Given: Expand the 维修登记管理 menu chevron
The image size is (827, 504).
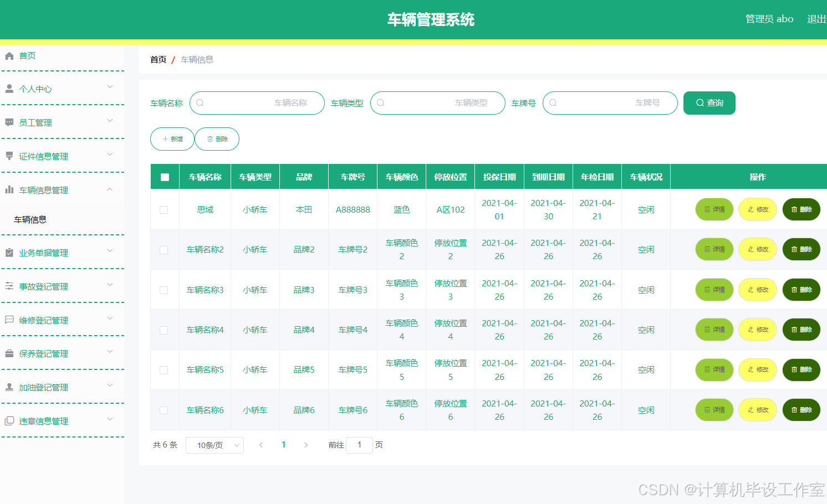Looking at the screenshot, I should point(110,318).
